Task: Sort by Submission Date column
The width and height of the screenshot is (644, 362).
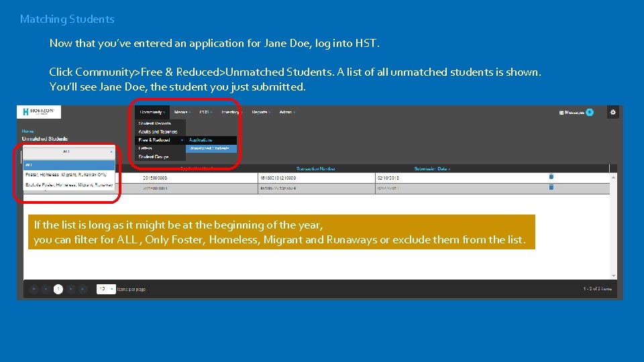Action: (x=431, y=169)
